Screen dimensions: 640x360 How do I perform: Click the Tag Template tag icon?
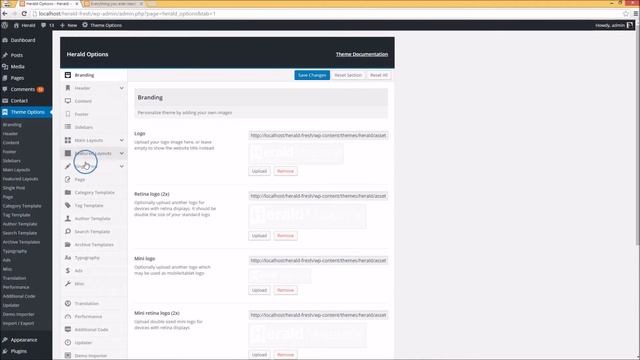pyautogui.click(x=68, y=205)
